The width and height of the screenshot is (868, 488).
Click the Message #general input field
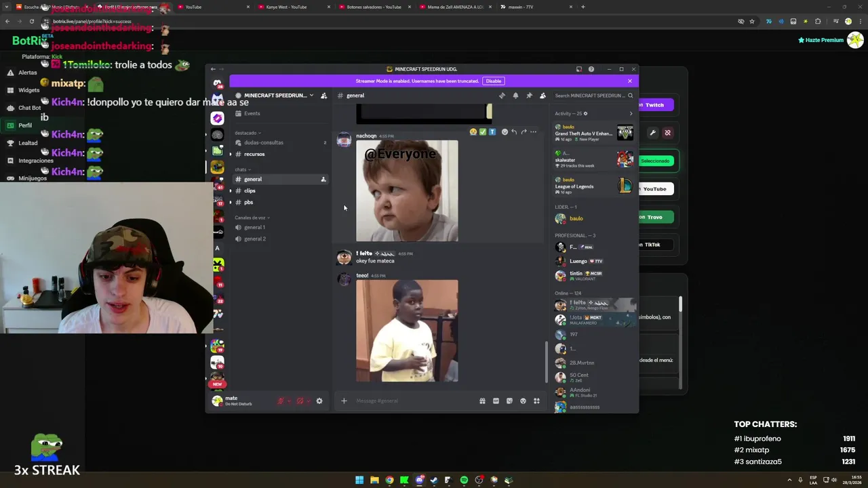(414, 401)
